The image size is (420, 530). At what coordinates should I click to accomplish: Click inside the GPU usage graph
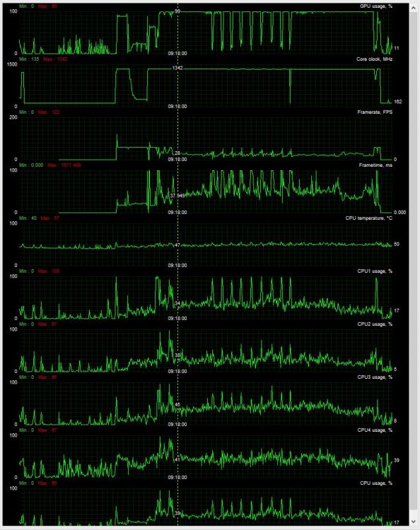pyautogui.click(x=206, y=33)
